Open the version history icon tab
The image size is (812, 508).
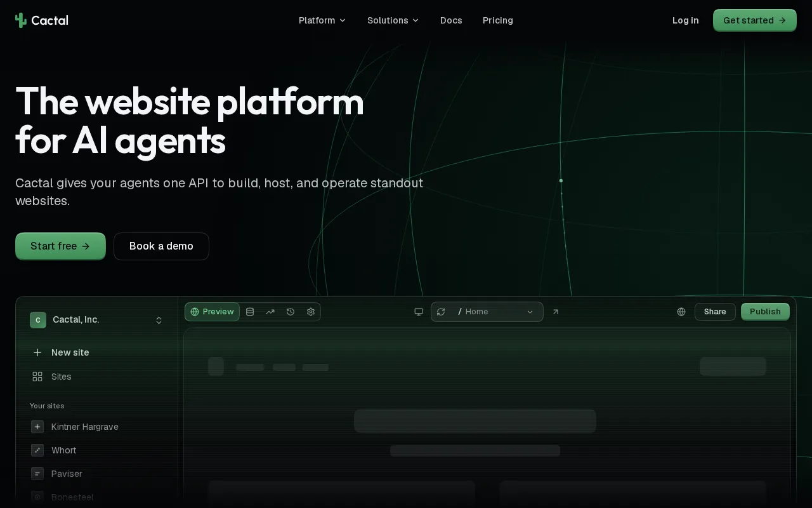coord(291,312)
